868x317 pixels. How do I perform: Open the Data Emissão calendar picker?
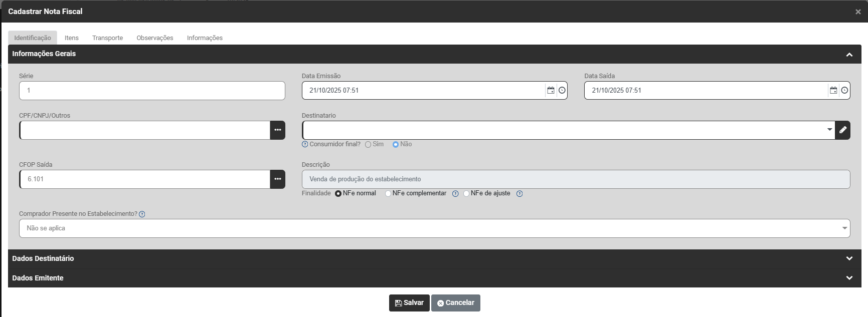551,91
